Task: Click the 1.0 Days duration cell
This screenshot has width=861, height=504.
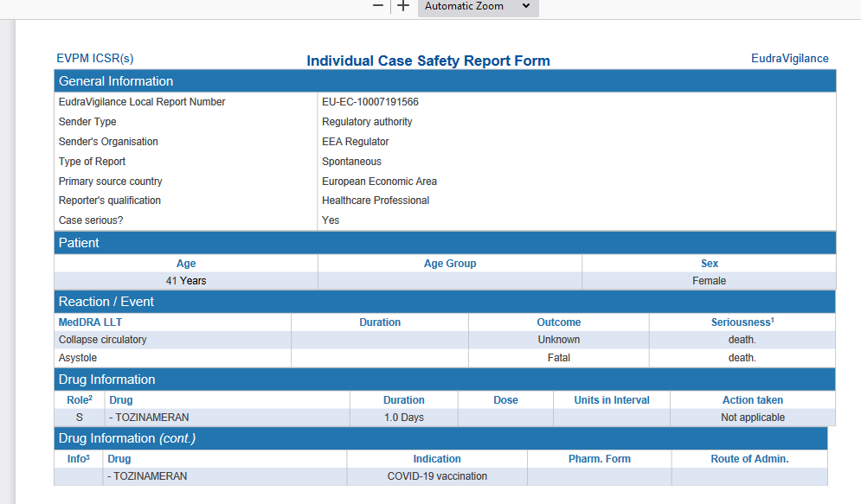Action: [403, 418]
